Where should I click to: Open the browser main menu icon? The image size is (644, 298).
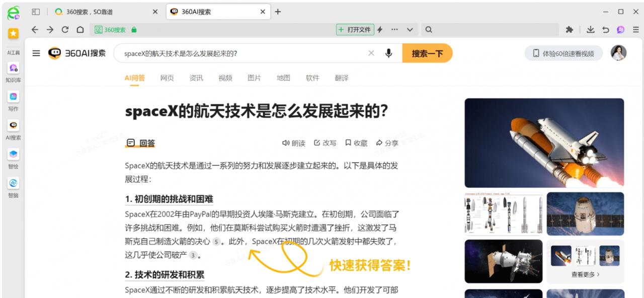(x=636, y=30)
